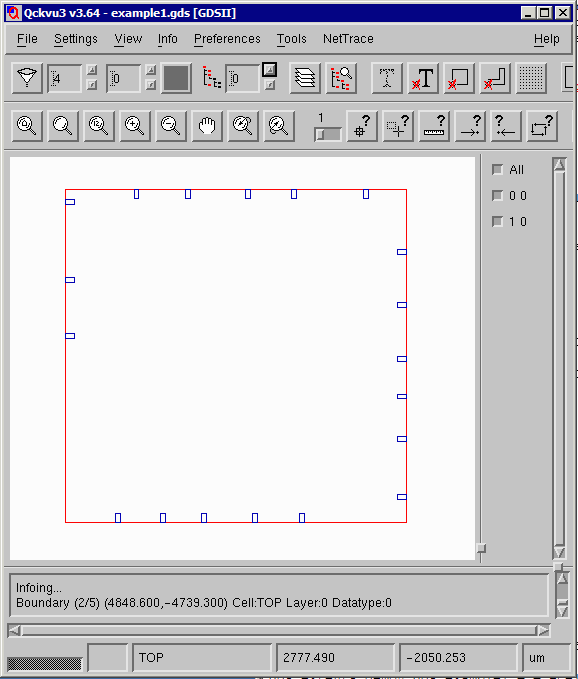Click the Boundary (2/5) info line
This screenshot has height=679, width=578.
click(203, 603)
